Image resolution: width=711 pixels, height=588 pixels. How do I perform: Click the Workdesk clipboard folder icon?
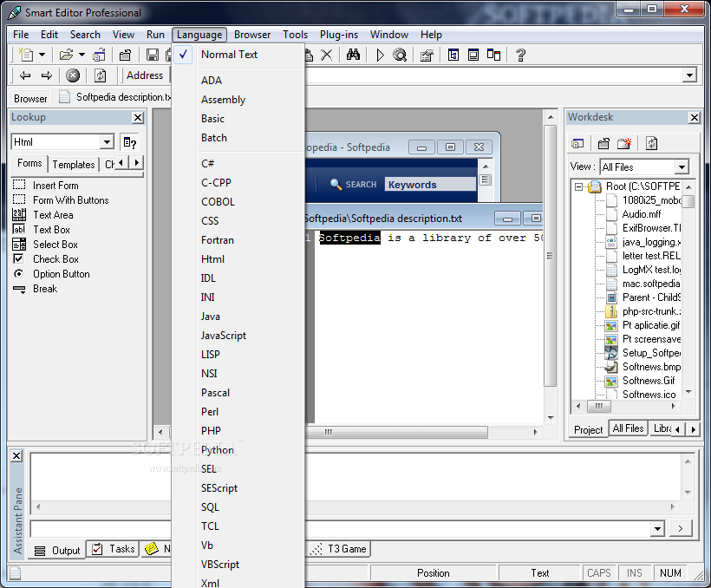(603, 143)
